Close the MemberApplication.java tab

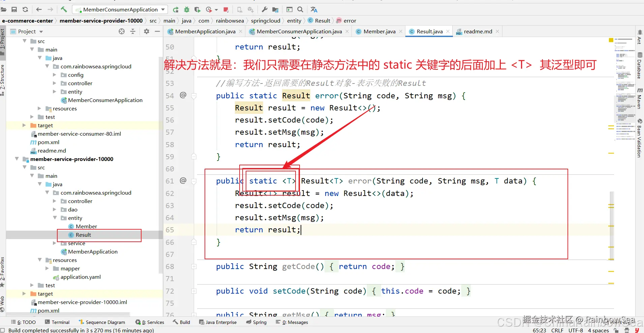(241, 31)
